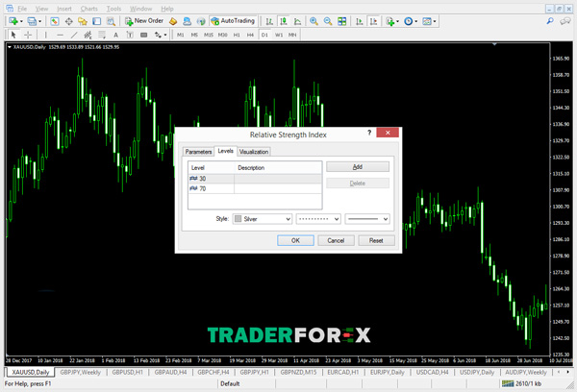Open the GBPJPY,Weekly chart tab
The image size is (577, 392).
(80, 372)
